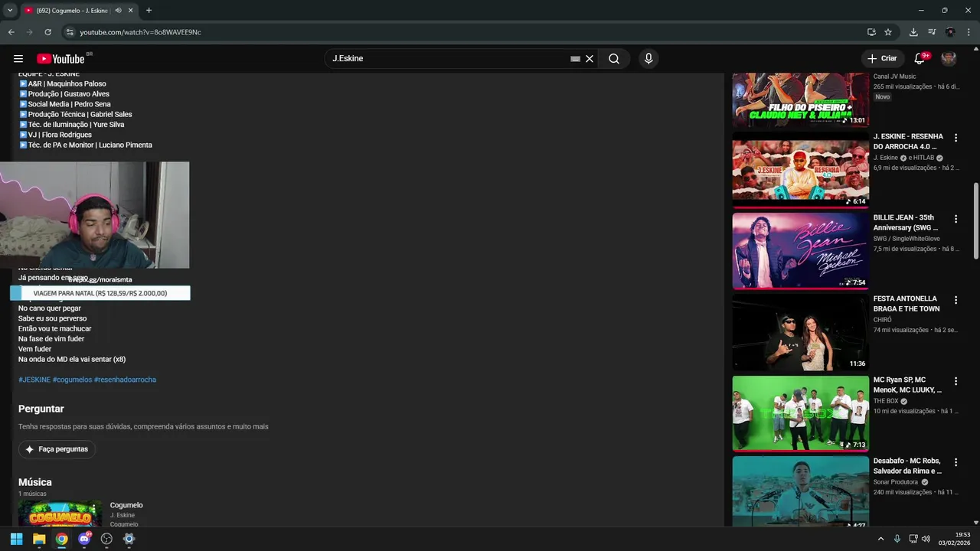Mute the tab via speaker icon
Image resolution: width=980 pixels, height=551 pixels.
[x=119, y=11]
